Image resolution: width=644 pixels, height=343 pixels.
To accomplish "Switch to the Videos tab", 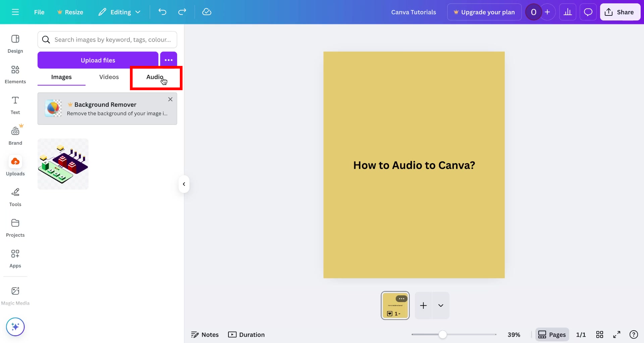I will click(x=109, y=77).
